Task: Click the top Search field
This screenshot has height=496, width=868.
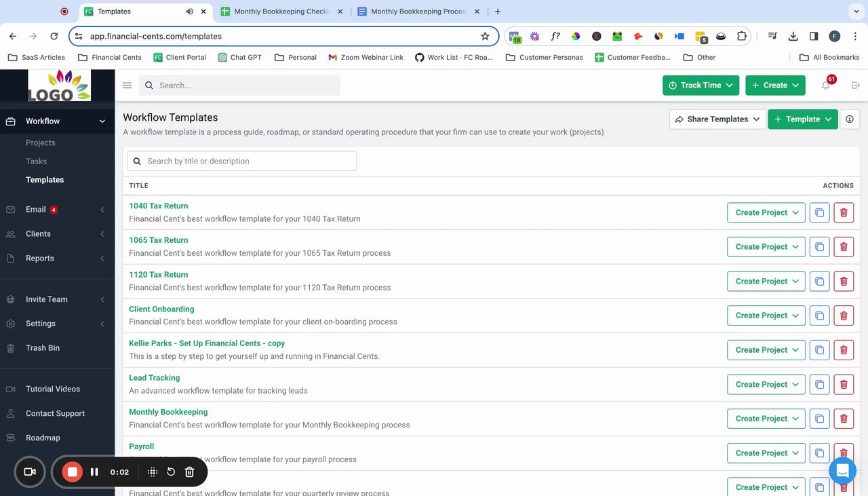Action: pos(239,85)
